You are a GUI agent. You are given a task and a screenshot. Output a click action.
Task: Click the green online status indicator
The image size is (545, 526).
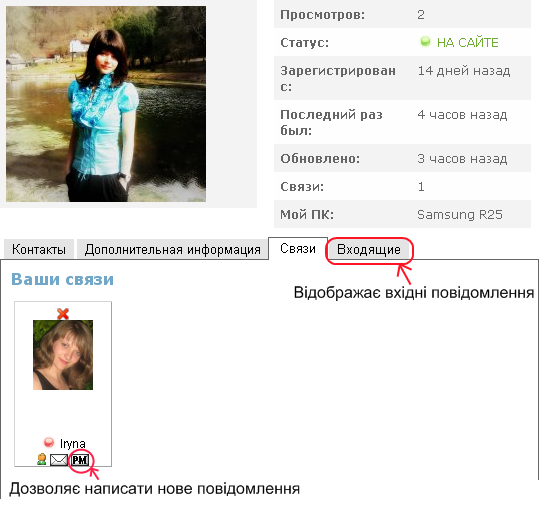pyautogui.click(x=425, y=42)
